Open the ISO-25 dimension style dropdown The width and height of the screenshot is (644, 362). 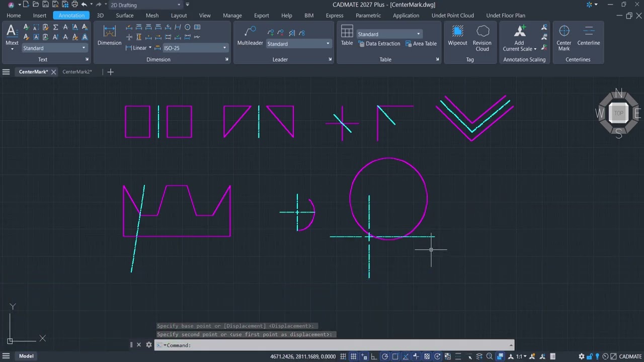[x=195, y=48]
